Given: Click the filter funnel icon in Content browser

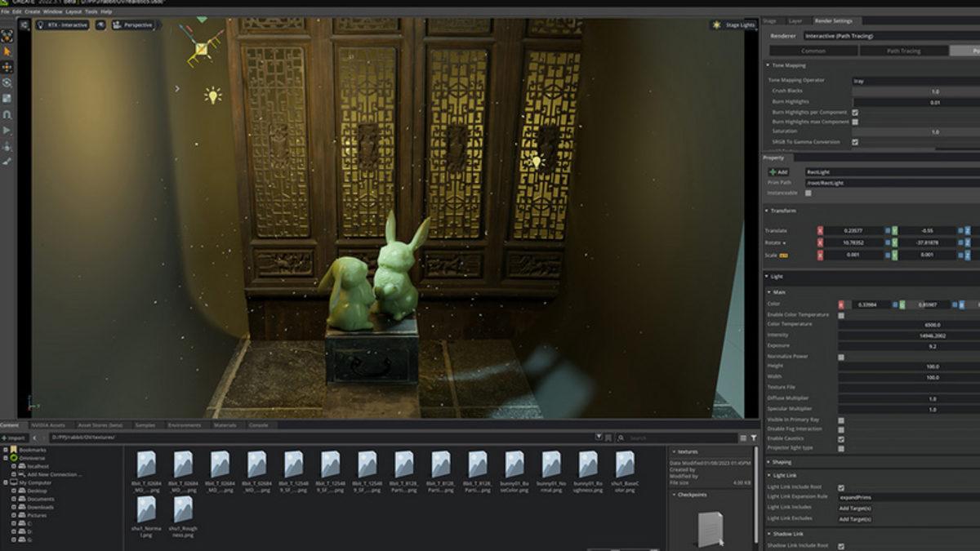Looking at the screenshot, I should (753, 438).
